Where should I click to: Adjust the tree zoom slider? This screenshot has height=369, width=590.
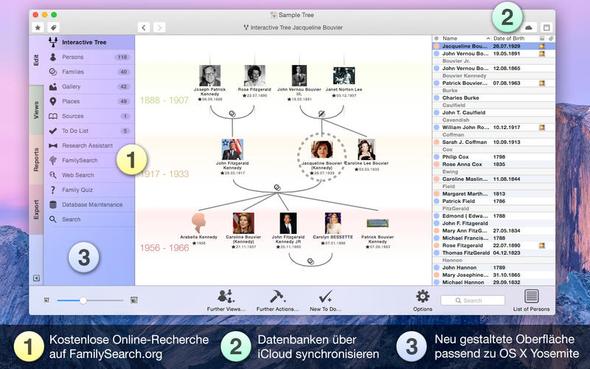click(x=90, y=300)
